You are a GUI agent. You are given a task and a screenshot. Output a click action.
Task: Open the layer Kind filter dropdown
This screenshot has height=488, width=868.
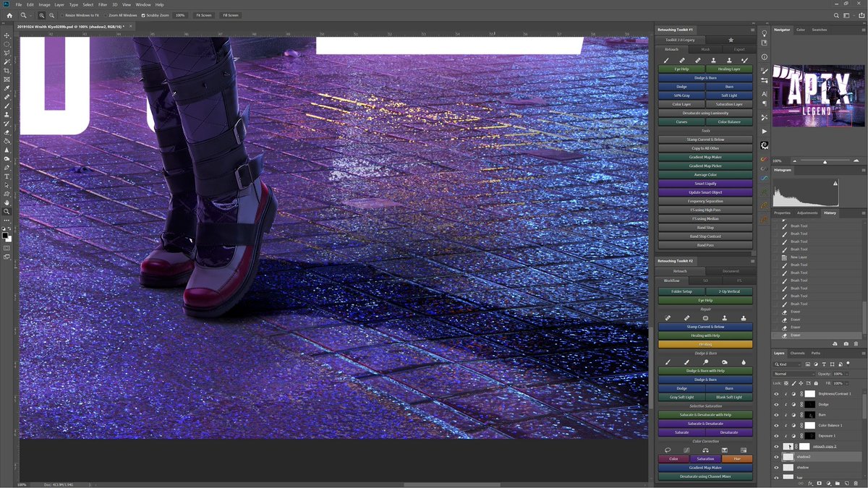788,364
